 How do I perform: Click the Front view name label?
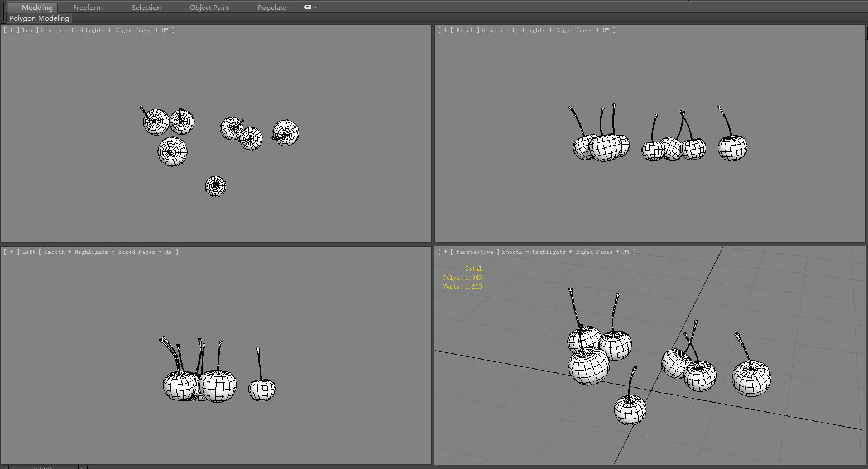[x=464, y=31]
